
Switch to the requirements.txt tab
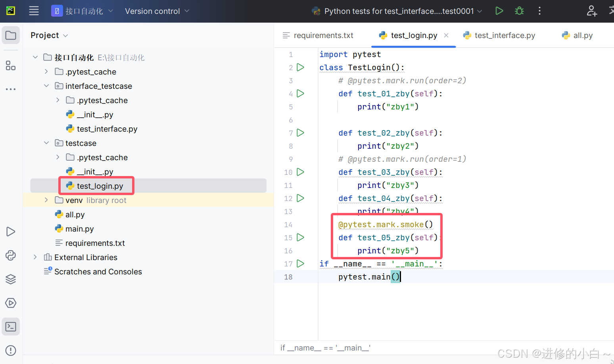(x=323, y=35)
